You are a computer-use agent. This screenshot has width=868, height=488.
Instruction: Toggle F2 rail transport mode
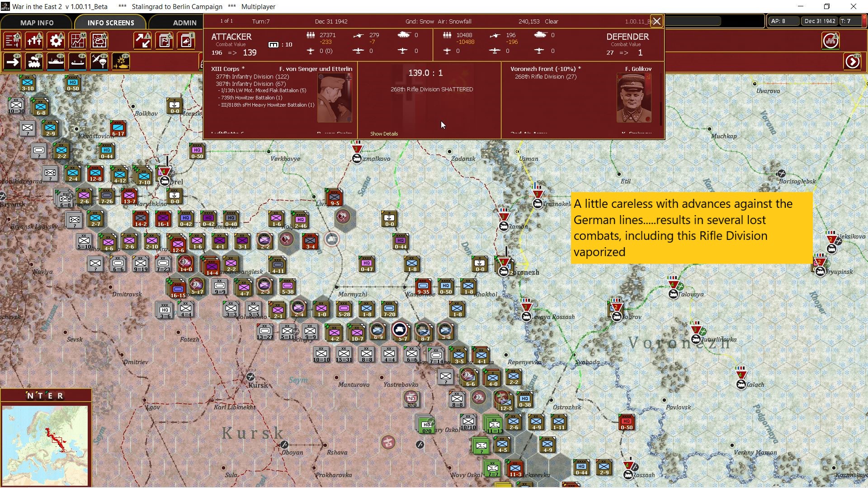click(x=34, y=62)
